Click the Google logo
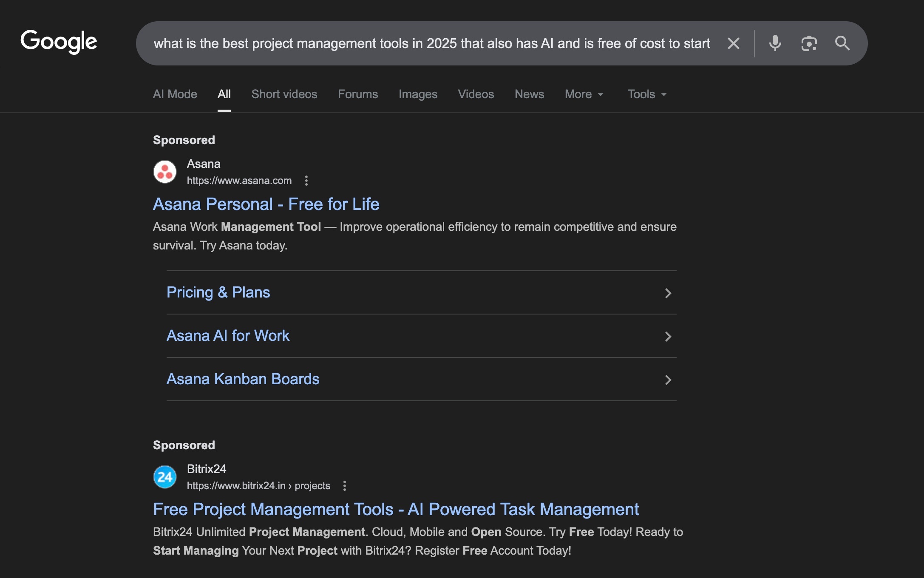Viewport: 924px width, 578px height. click(x=58, y=42)
